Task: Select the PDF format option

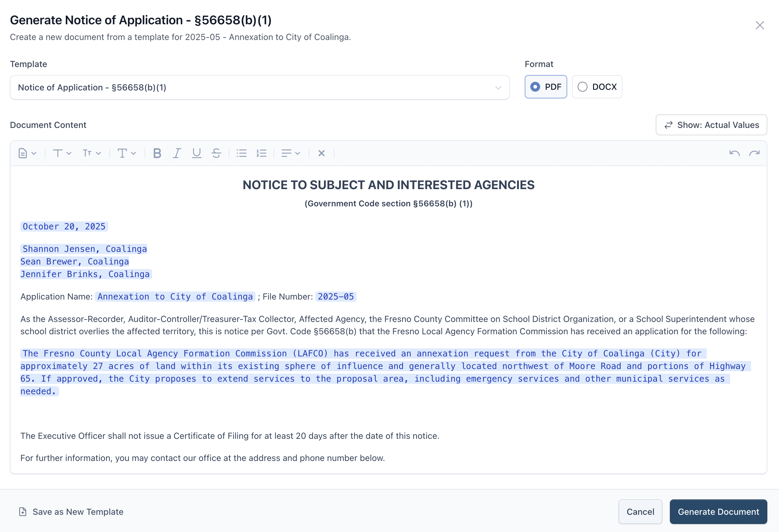Action: point(546,87)
